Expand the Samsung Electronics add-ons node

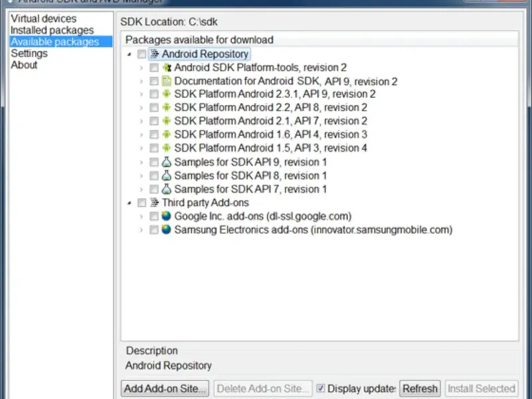pyautogui.click(x=142, y=230)
